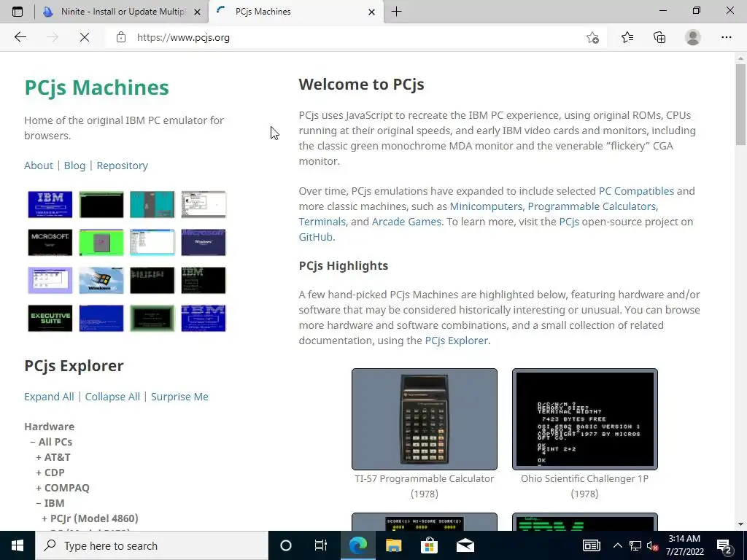Image resolution: width=747 pixels, height=560 pixels.
Task: Click the scrollbar down arrow
Action: (x=740, y=524)
